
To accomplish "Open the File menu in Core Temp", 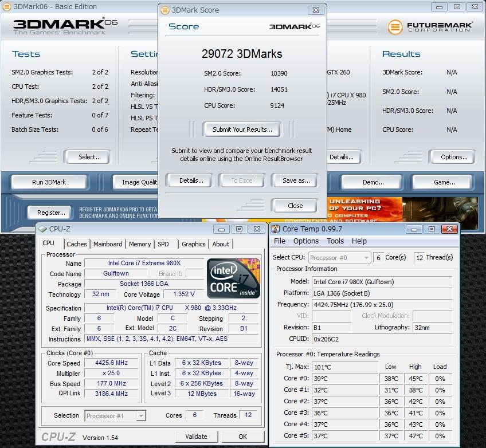I will click(x=280, y=241).
